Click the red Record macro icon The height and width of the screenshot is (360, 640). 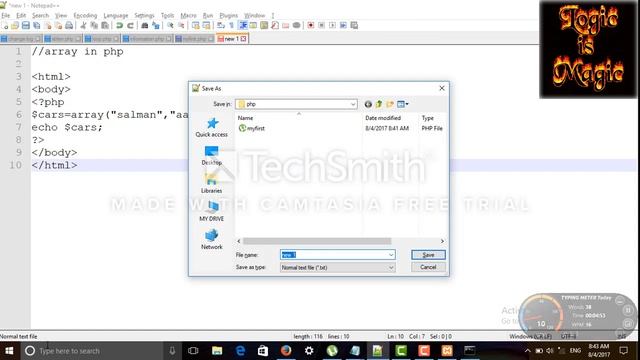click(x=311, y=25)
